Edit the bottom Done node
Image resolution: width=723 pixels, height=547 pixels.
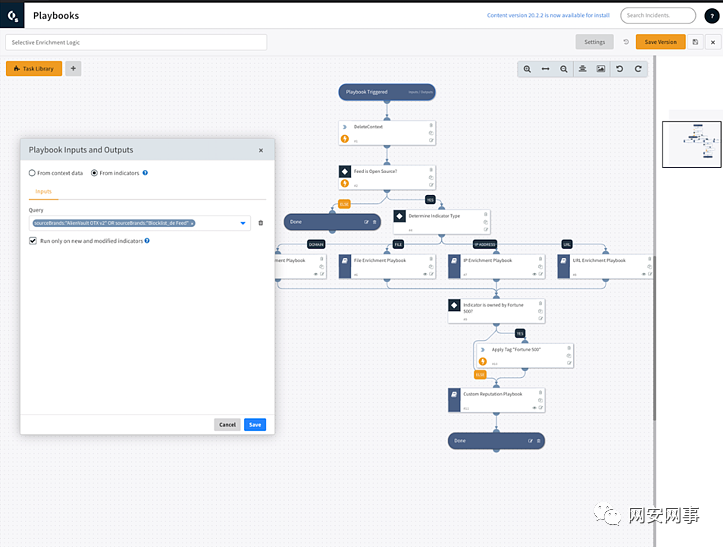point(530,441)
